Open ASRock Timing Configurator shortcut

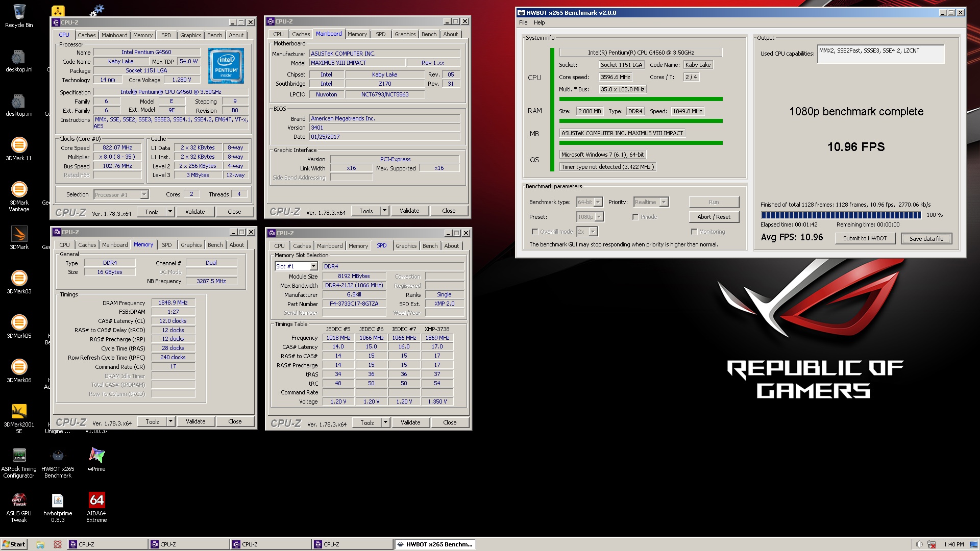tap(19, 463)
